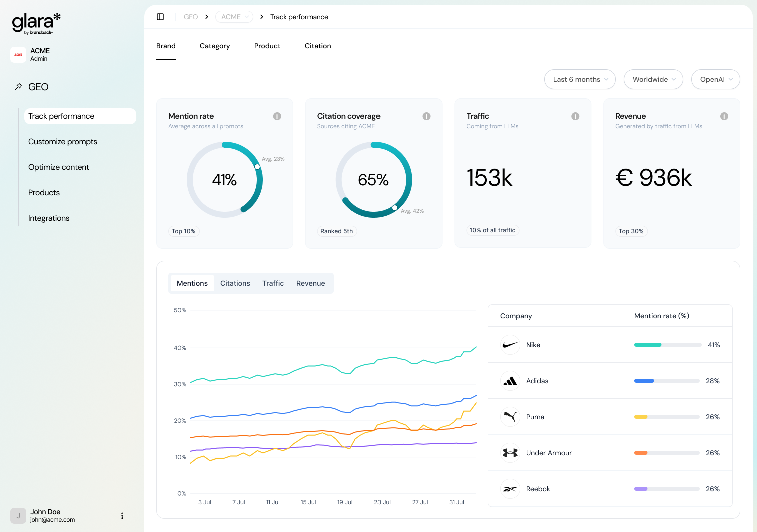Click the Adidas 28% value
The image size is (757, 532).
coord(713,381)
